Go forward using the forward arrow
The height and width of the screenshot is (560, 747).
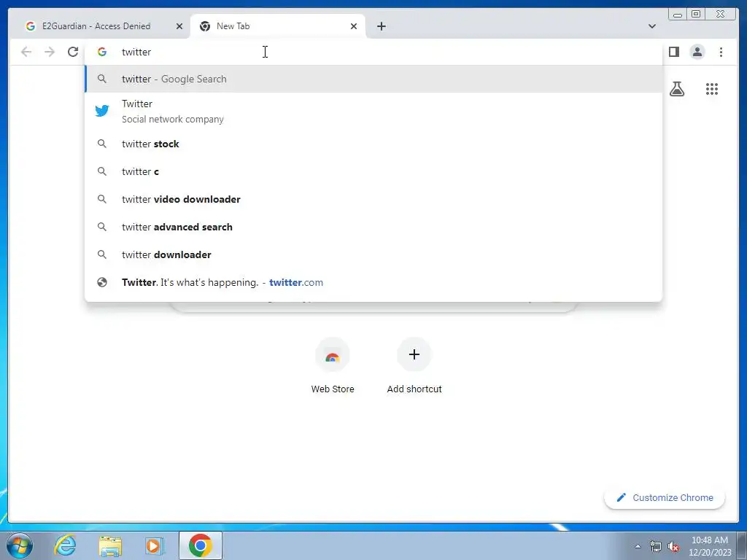pos(50,52)
